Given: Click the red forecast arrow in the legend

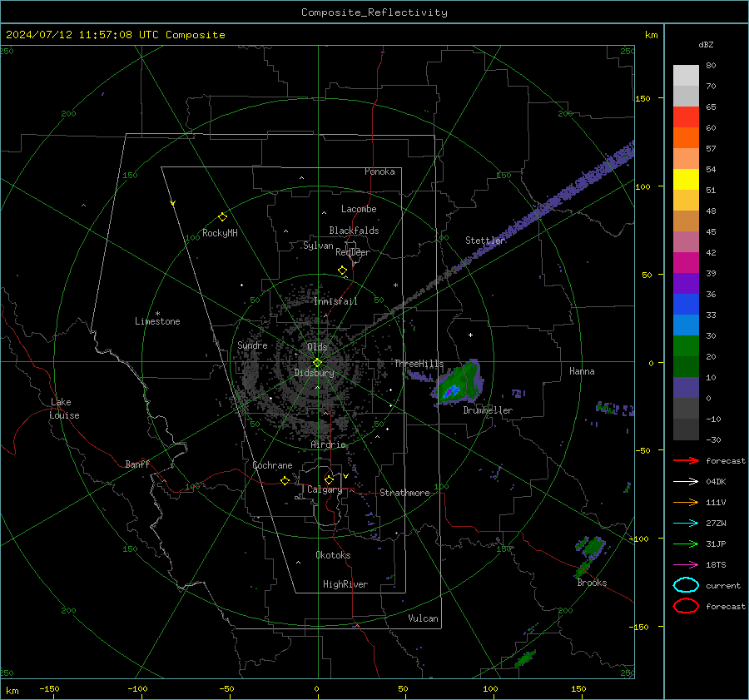Looking at the screenshot, I should point(686,460).
